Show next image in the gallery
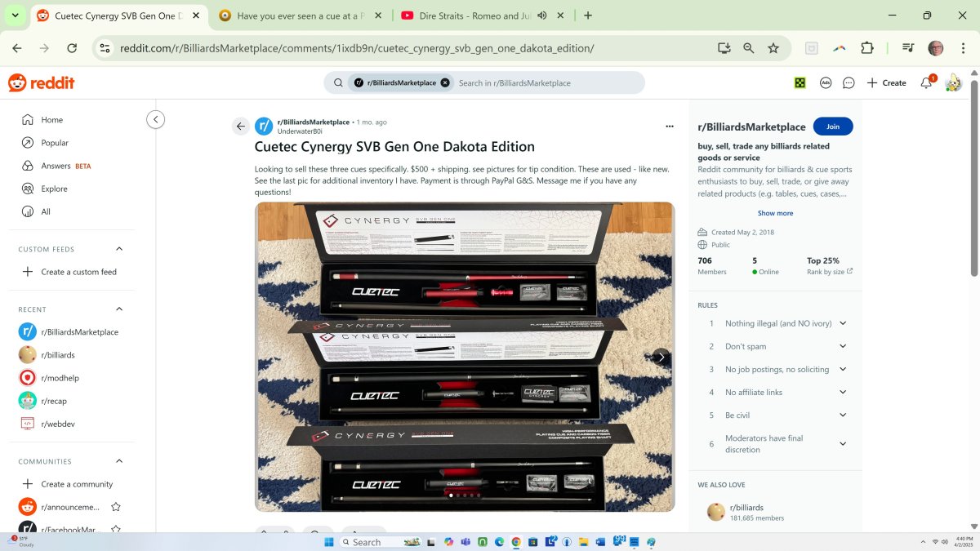980x551 pixels. click(661, 357)
